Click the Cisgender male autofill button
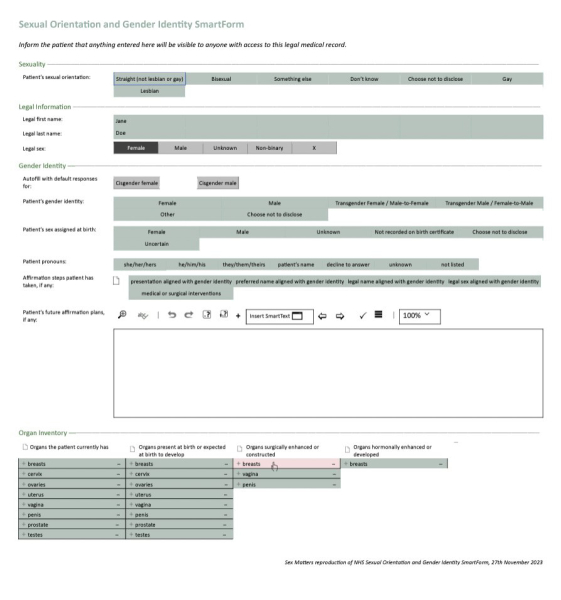The height and width of the screenshot is (600, 561). 218,183
